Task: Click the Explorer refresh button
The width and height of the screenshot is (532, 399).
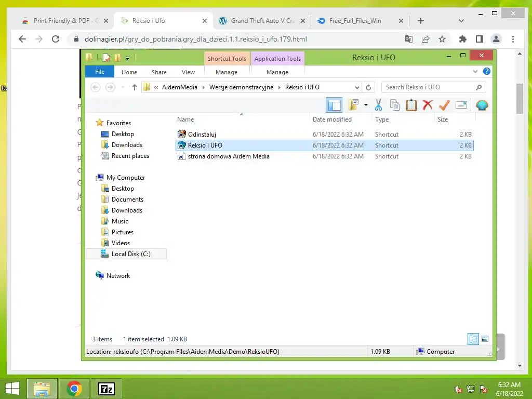Action: click(x=368, y=87)
